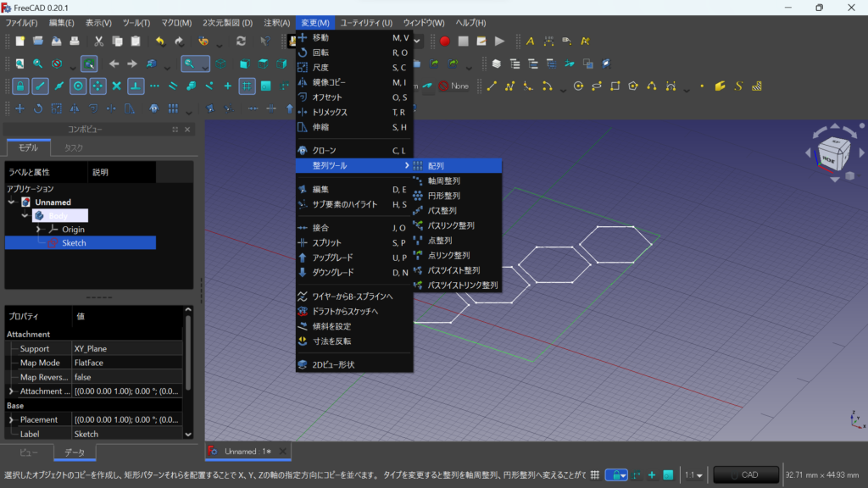Open the annotation scale 1:1 dropdown
868x488 pixels.
(x=693, y=474)
